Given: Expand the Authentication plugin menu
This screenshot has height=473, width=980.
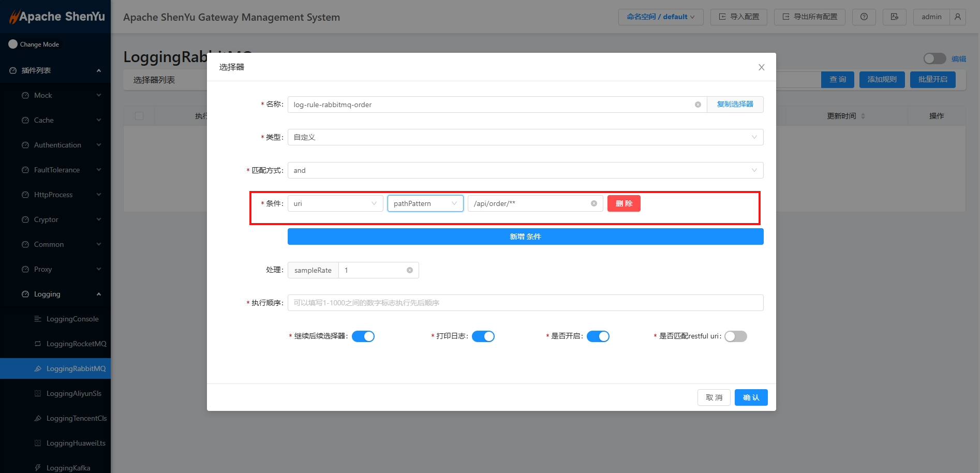Looking at the screenshot, I should click(x=57, y=145).
